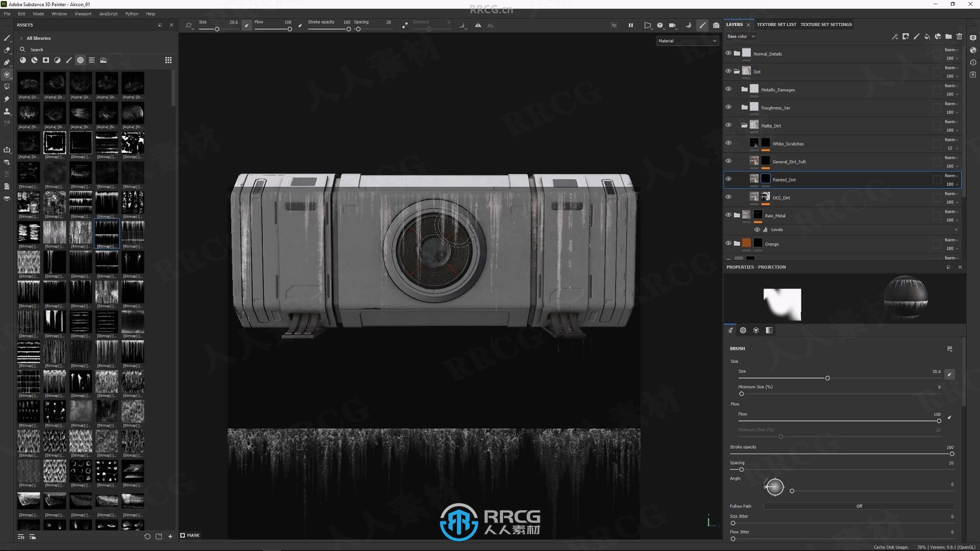980x551 pixels.
Task: Click the brush Angle dial
Action: [x=774, y=487]
